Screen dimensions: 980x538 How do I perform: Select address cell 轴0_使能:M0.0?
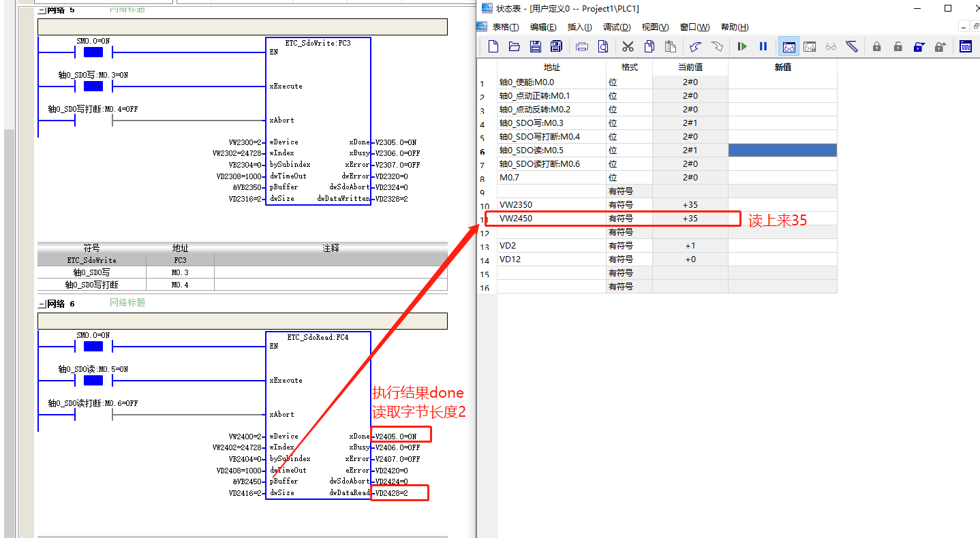point(551,82)
